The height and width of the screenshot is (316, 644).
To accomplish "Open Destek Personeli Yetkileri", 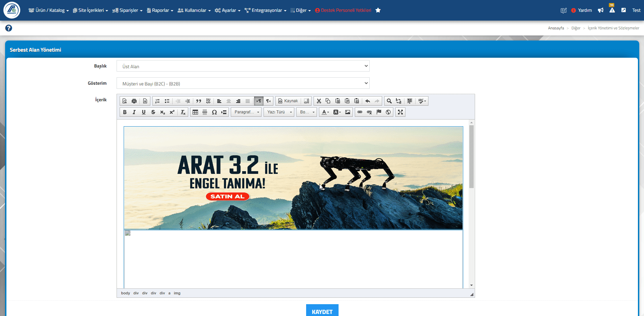I will [x=343, y=10].
